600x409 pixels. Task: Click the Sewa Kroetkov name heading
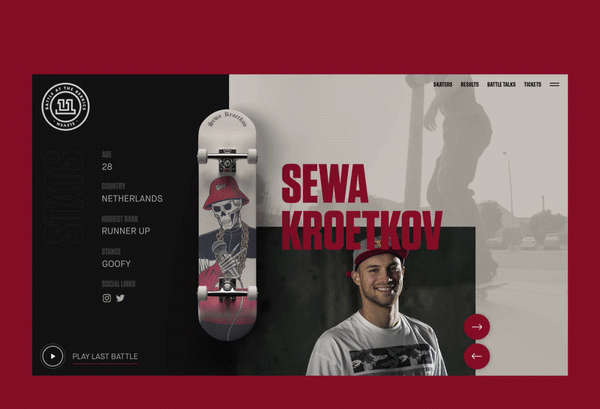point(362,207)
